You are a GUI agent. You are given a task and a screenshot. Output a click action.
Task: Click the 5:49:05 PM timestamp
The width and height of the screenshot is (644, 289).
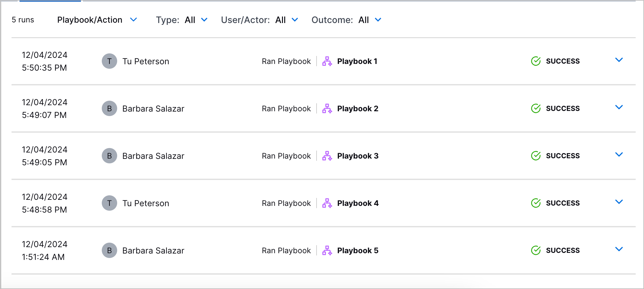[44, 162]
